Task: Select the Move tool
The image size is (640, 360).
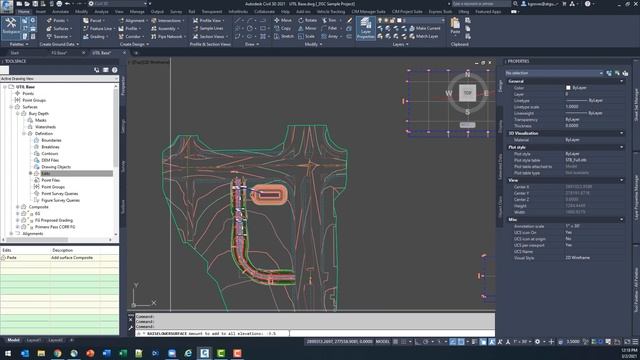Action: (283, 20)
